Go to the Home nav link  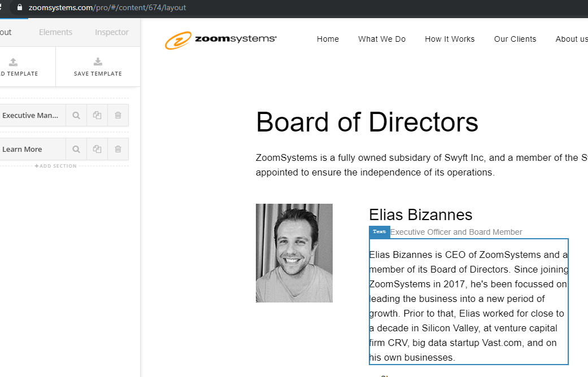(x=328, y=39)
